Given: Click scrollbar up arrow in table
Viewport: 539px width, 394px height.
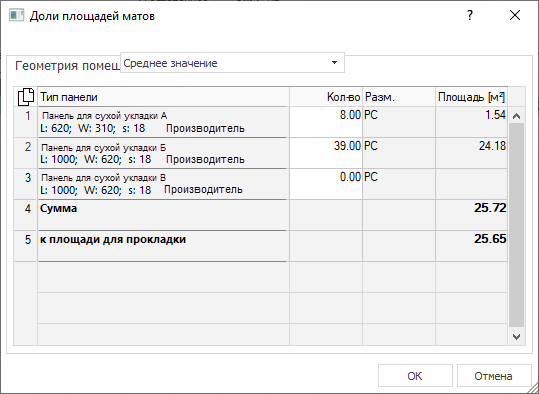Looking at the screenshot, I should (x=516, y=116).
